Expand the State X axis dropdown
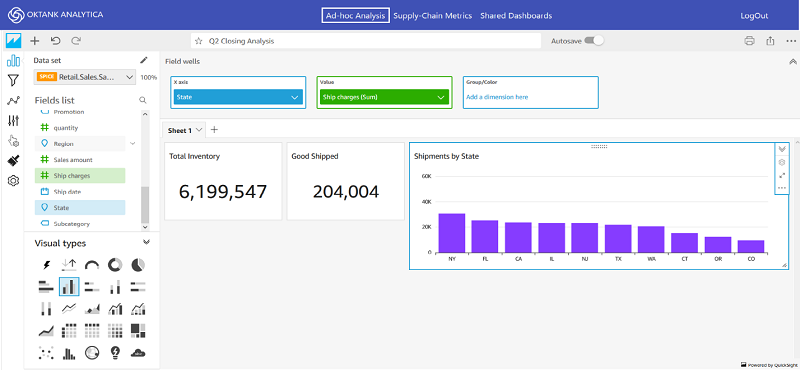The height and width of the screenshot is (370, 800). (x=238, y=97)
